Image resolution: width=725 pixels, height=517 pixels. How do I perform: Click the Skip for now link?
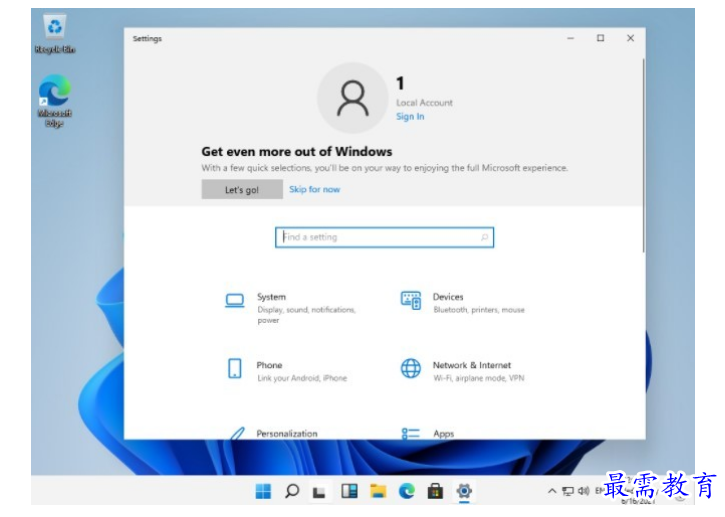click(x=314, y=190)
